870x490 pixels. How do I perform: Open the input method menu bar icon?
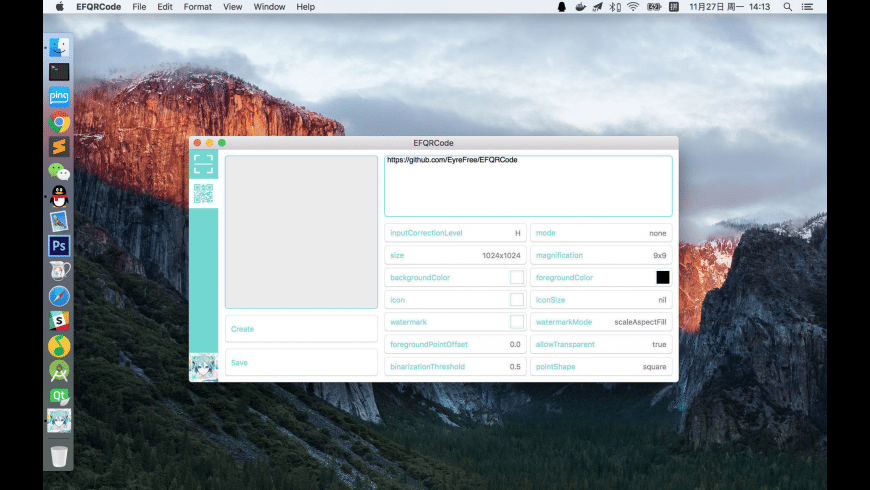pos(674,7)
